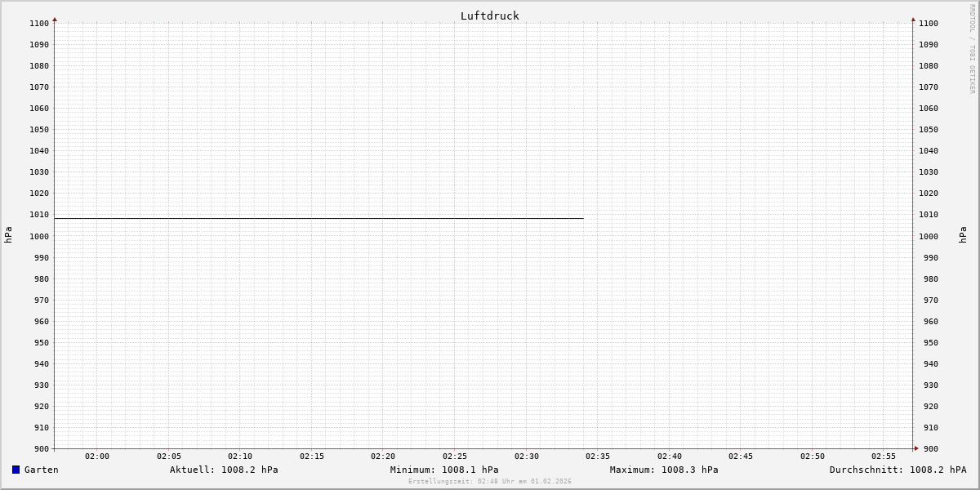The height and width of the screenshot is (490, 980).
Task: Click the blue Garten legend color swatch
Action: coord(16,470)
